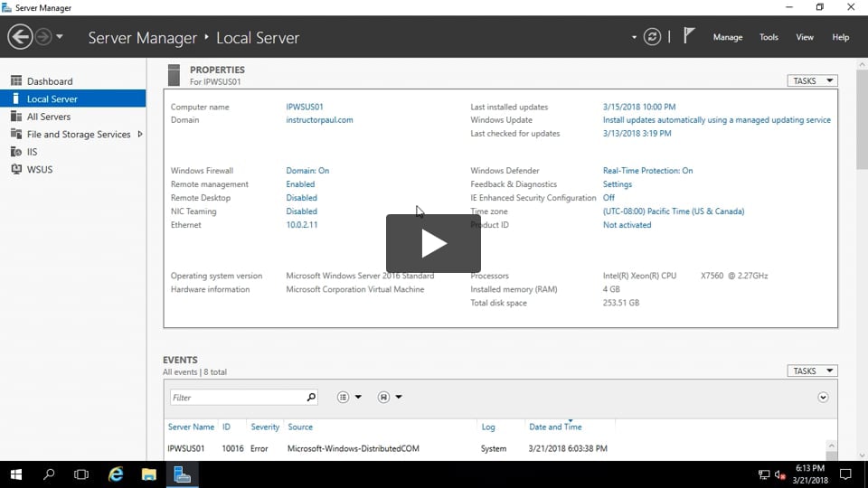This screenshot has height=488, width=868.
Task: Click the Refresh icon in header
Action: click(x=652, y=37)
